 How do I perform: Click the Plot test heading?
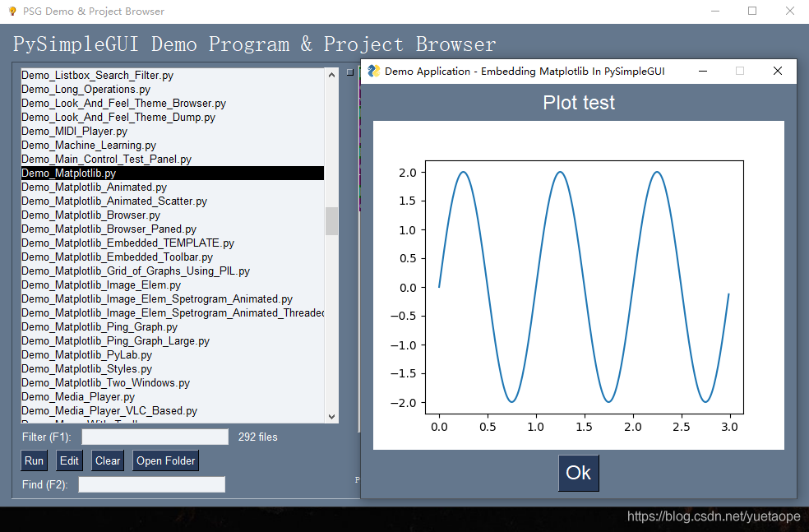pos(578,103)
